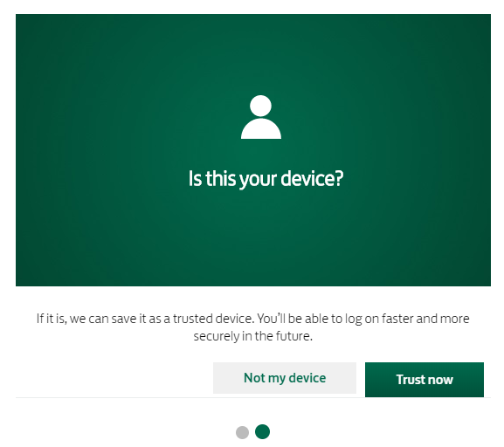Reject the device using the light gray button
504x447 pixels.
click(285, 378)
